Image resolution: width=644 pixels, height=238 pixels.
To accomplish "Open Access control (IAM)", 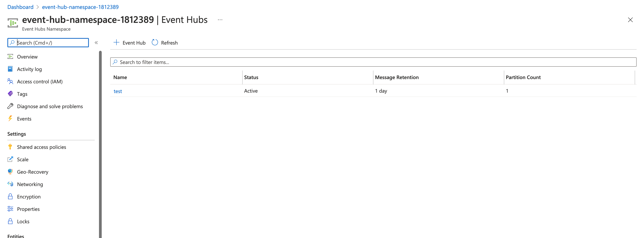I will pyautogui.click(x=40, y=81).
